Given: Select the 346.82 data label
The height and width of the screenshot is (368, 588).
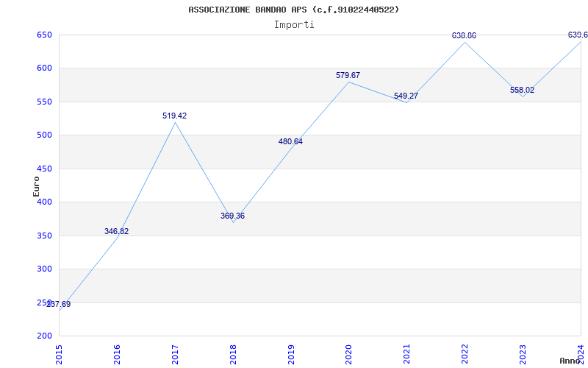Looking at the screenshot, I should coord(116,231).
